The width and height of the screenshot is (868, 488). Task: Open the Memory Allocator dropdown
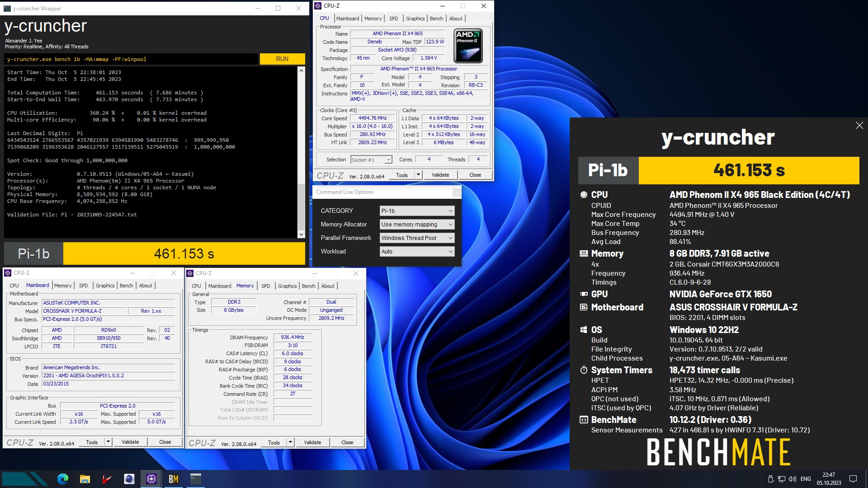point(416,225)
